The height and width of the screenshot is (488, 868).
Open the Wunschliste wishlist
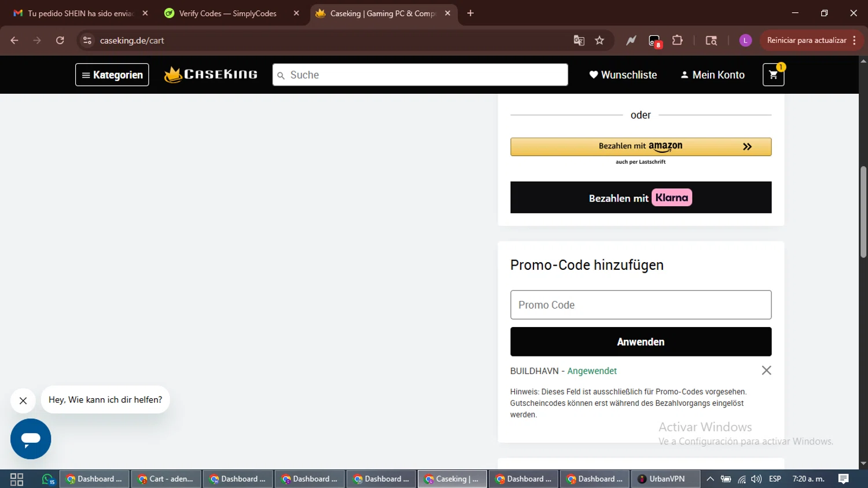click(623, 75)
